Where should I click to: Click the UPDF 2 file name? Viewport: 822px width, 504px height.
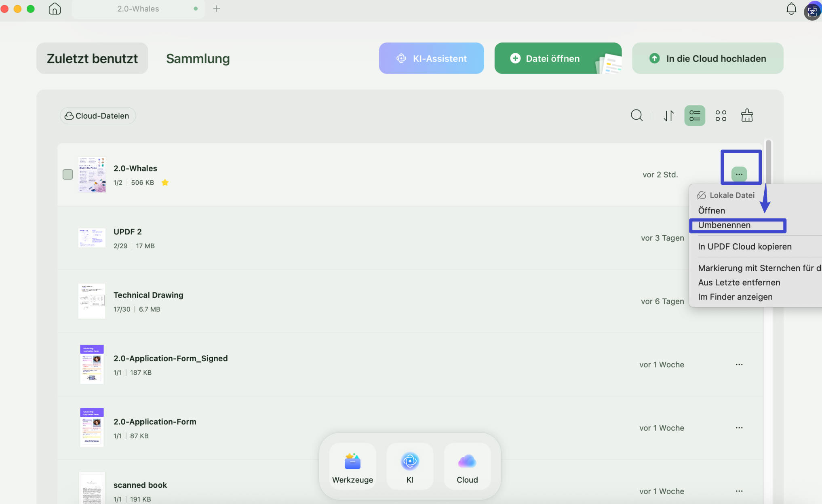tap(128, 232)
